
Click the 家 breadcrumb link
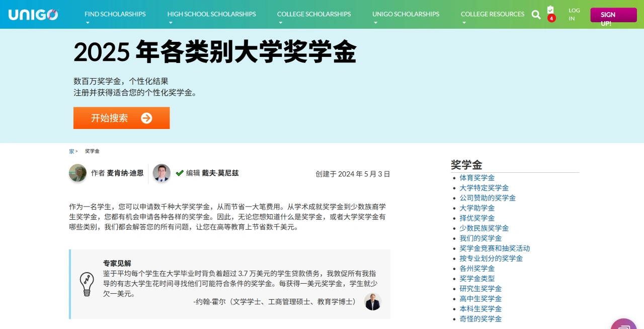(x=71, y=151)
